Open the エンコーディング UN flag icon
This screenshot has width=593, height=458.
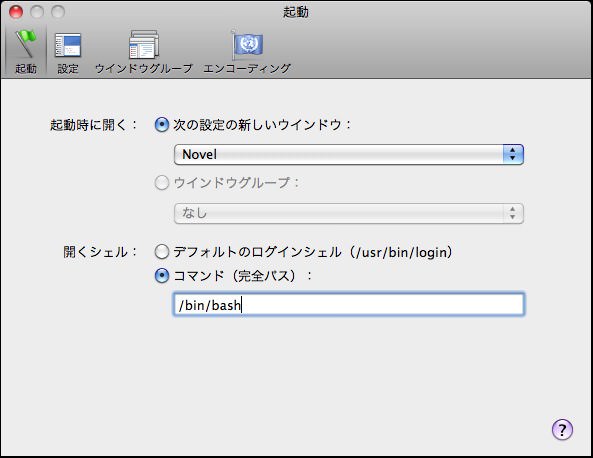[247, 45]
